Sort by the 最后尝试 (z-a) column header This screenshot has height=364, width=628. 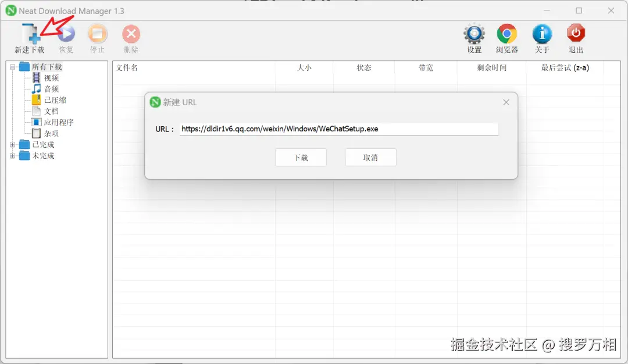click(x=565, y=67)
